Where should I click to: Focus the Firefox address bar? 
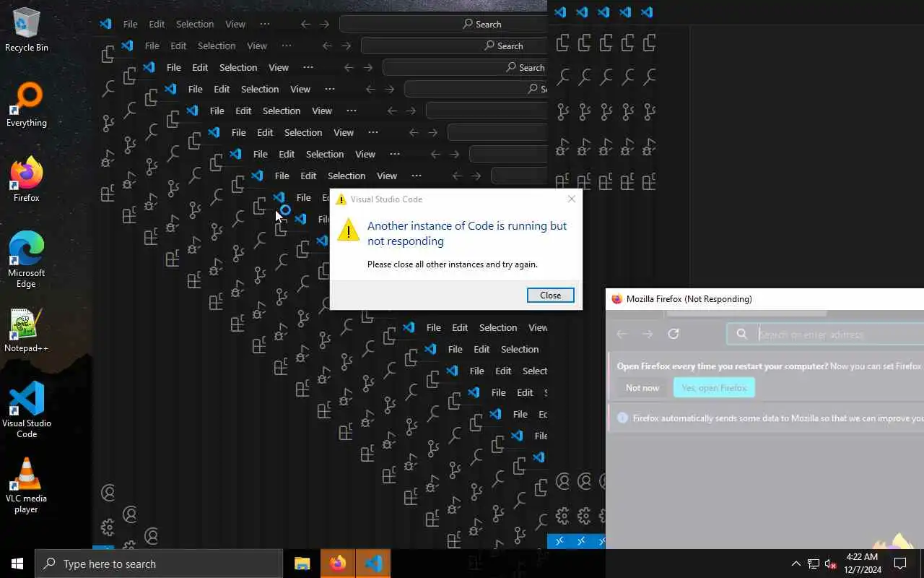825,334
